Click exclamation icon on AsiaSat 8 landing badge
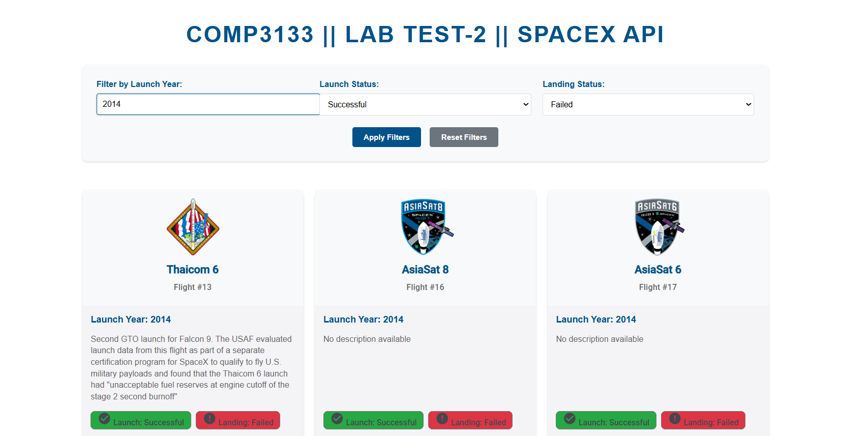Image resolution: width=868 pixels, height=436 pixels. (x=442, y=418)
